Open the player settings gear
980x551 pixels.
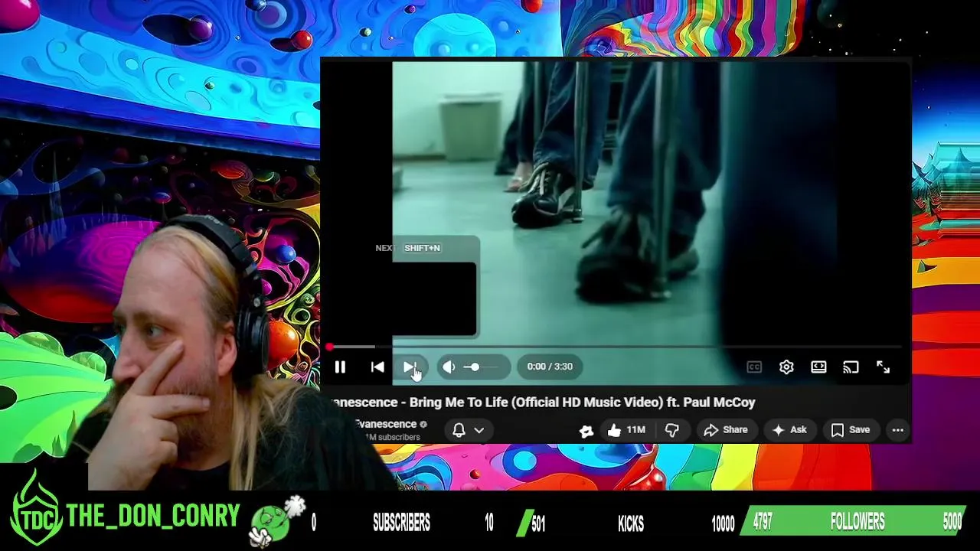[786, 367]
